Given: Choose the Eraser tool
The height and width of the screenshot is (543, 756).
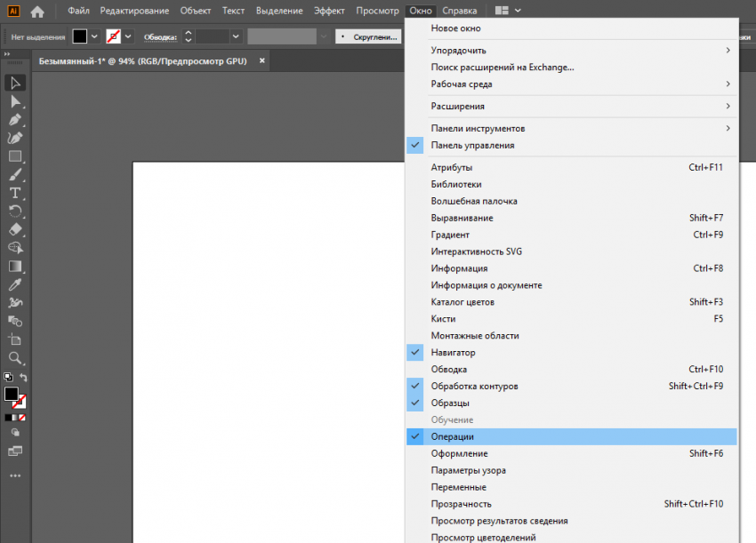Looking at the screenshot, I should (15, 229).
